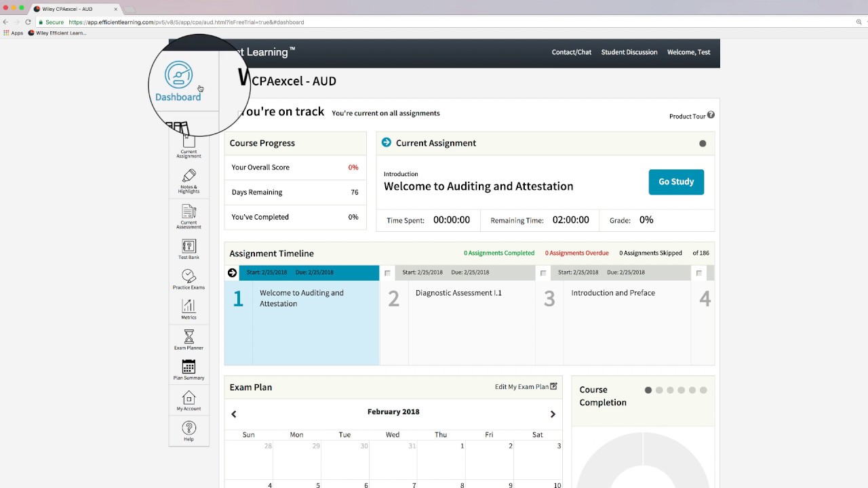Click the 0 Assignments Completed label
The height and width of the screenshot is (488, 868).
point(499,253)
